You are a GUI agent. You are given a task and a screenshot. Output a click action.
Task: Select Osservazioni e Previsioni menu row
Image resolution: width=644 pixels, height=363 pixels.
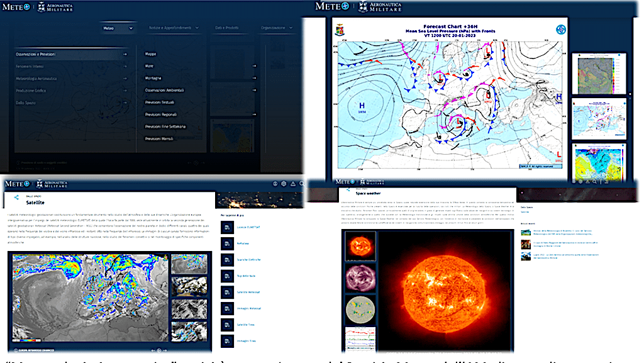pyautogui.click(x=71, y=54)
